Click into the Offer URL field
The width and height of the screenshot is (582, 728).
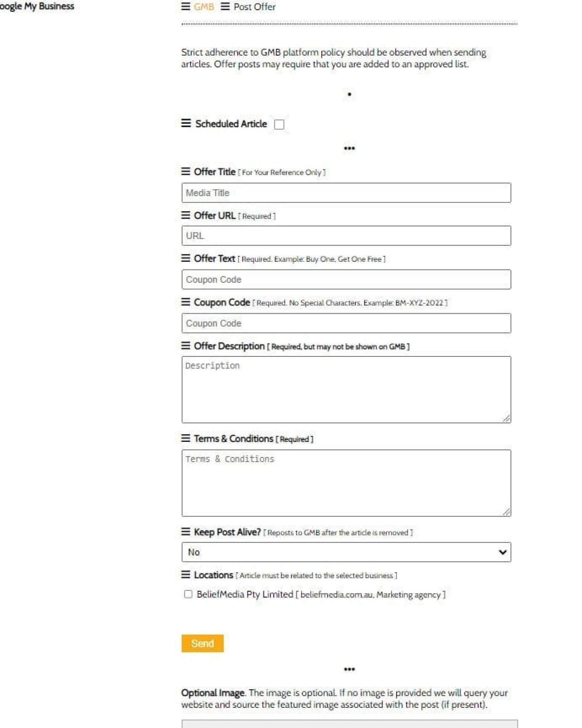point(346,236)
